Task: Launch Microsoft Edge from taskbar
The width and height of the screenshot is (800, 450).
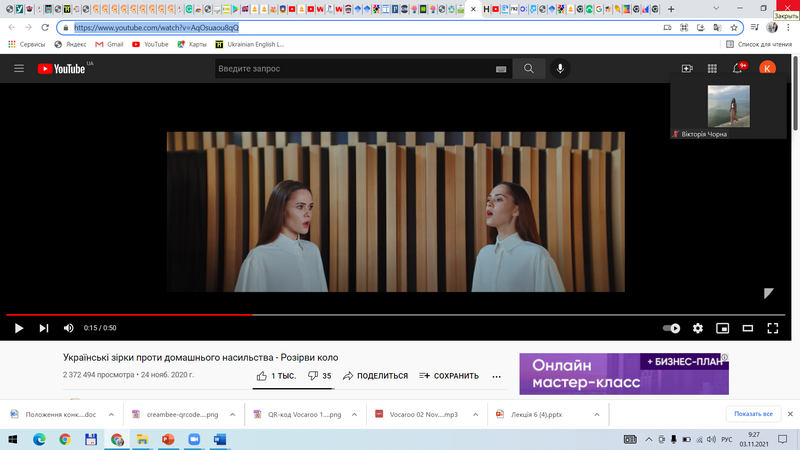Action: 39,439
